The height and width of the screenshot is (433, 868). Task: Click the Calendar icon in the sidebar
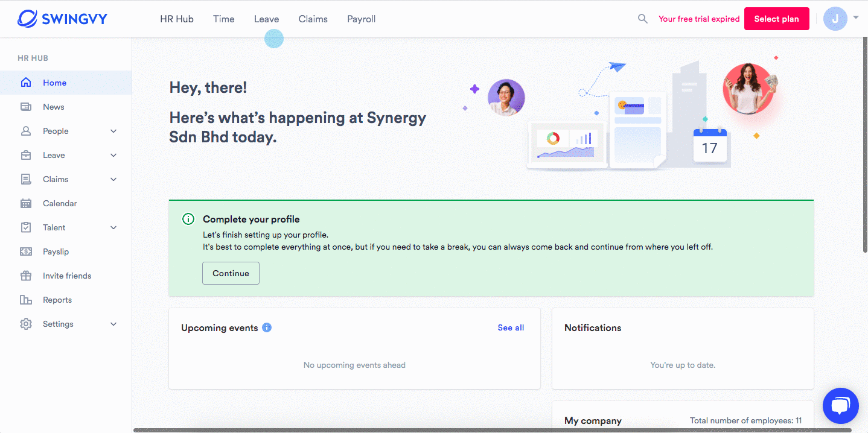coord(26,203)
